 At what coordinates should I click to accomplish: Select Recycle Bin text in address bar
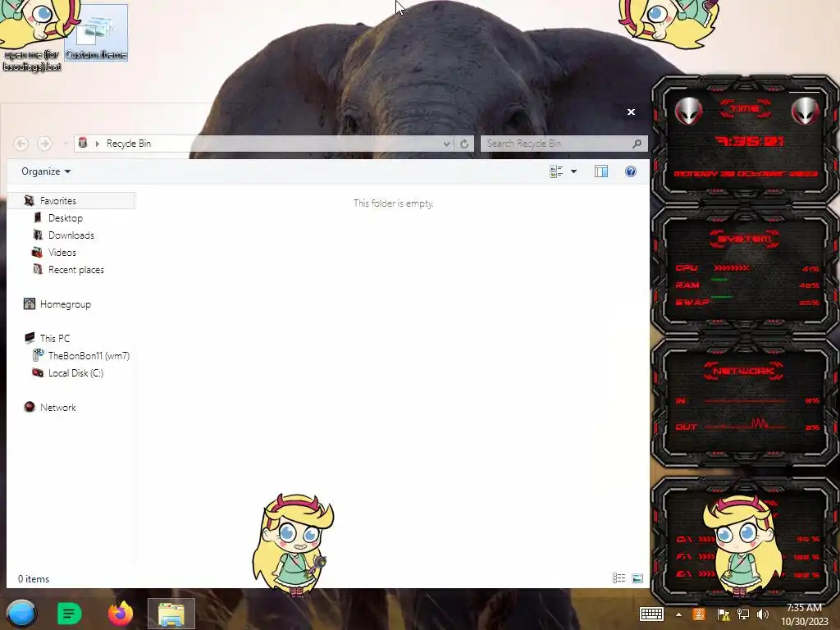tap(129, 144)
